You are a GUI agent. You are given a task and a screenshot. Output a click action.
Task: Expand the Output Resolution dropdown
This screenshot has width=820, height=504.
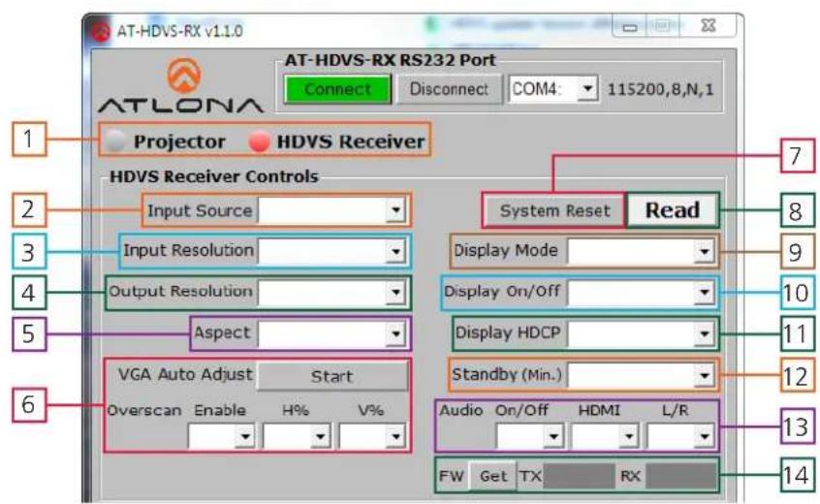click(x=332, y=293)
